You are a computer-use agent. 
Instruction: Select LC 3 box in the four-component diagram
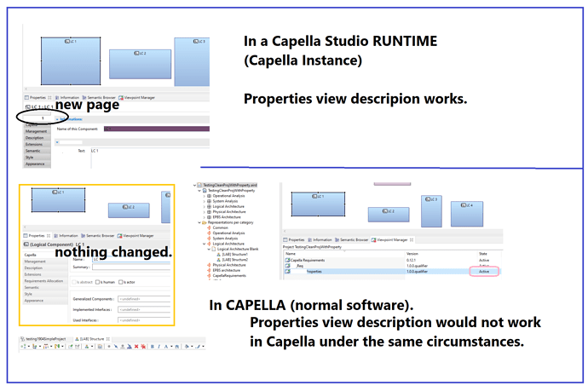click(431, 211)
